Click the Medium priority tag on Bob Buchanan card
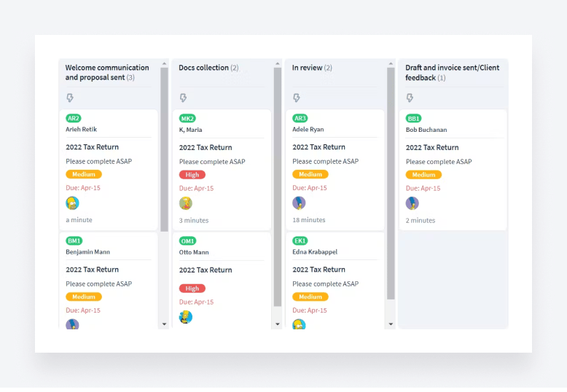The image size is (567, 392). 424,175
